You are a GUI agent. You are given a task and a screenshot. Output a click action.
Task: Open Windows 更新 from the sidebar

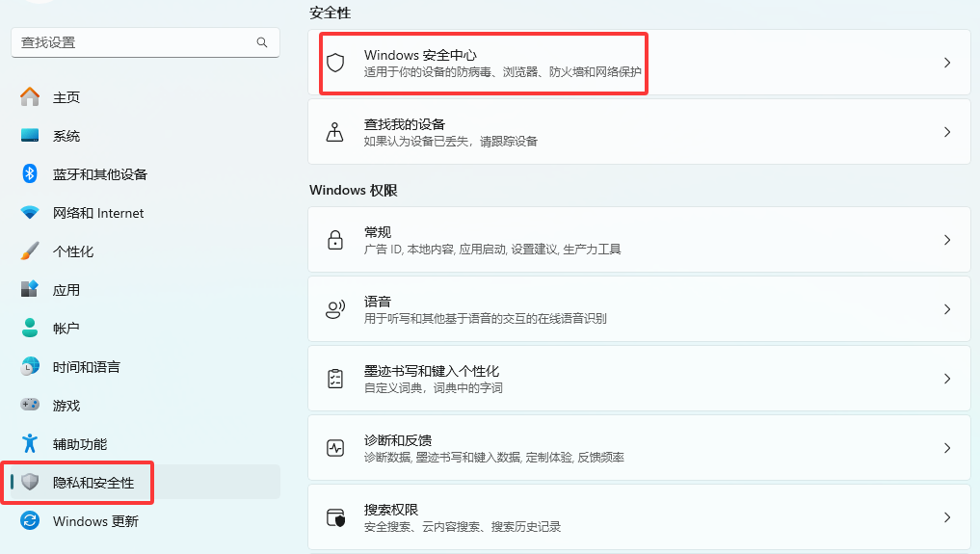(x=94, y=521)
